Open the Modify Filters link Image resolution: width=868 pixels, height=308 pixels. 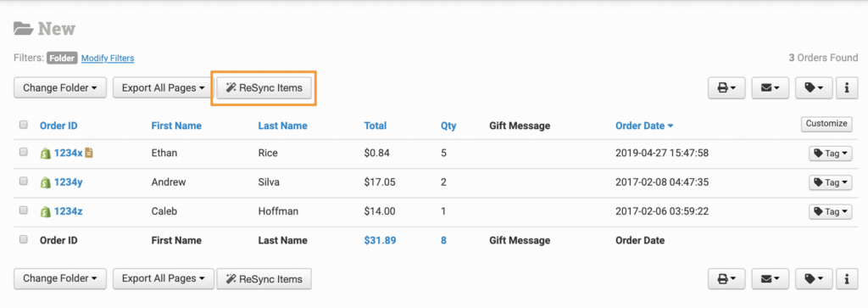(108, 58)
